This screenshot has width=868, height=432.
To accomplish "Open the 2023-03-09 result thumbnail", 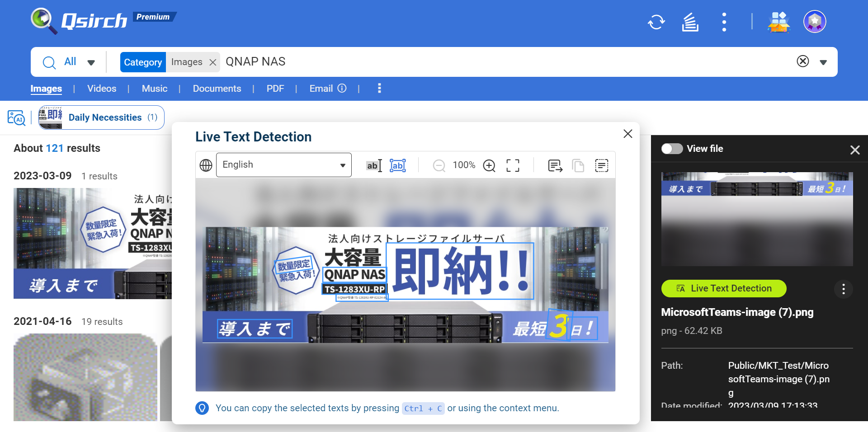I will 93,243.
